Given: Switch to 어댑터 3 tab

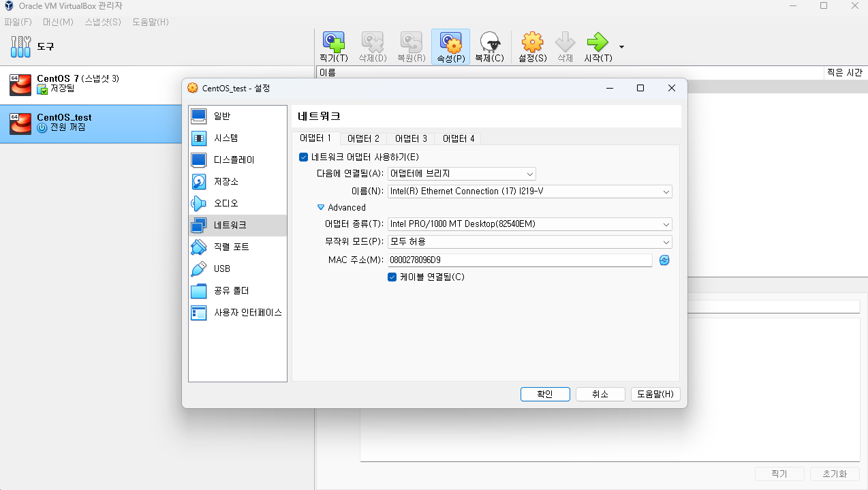Looking at the screenshot, I should 411,138.
